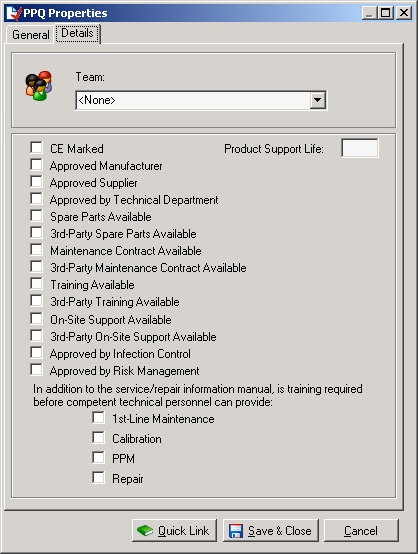Select the Team combo box showing <None>

(201, 100)
